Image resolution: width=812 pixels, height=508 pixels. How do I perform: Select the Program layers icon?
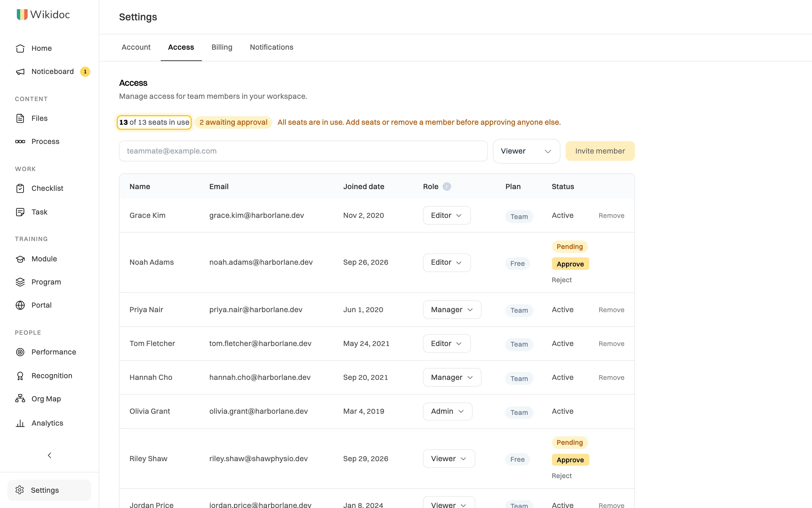20,282
